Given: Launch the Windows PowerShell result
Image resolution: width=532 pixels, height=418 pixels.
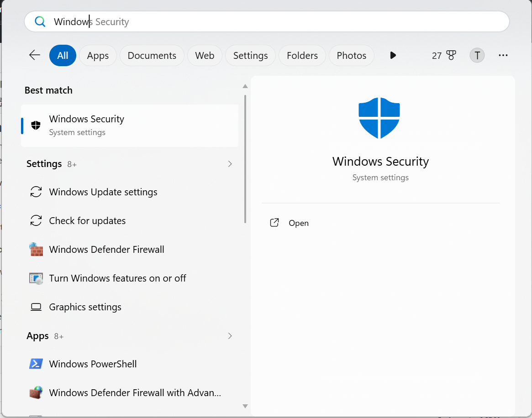Looking at the screenshot, I should 130,364.
